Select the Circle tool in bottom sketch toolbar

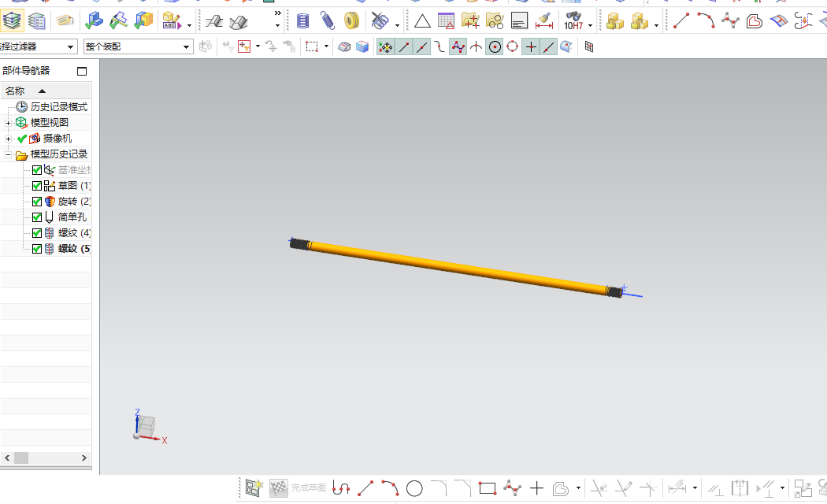tap(414, 489)
